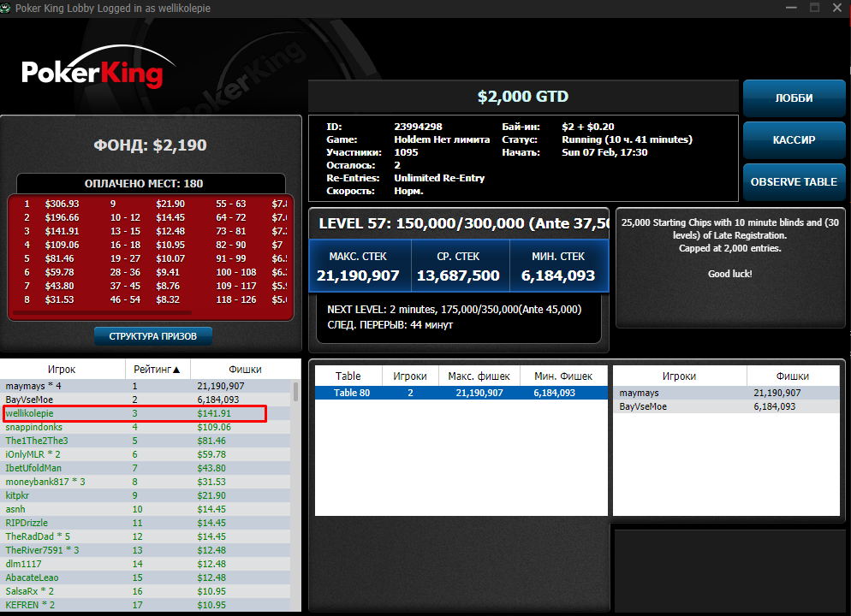
Task: Sort tables by Мин. Фишек header
Action: (563, 376)
